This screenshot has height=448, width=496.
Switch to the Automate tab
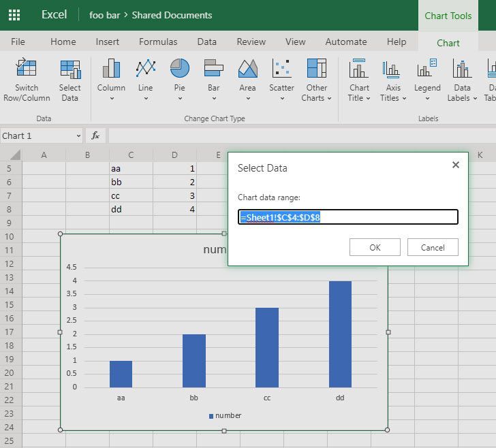point(346,42)
